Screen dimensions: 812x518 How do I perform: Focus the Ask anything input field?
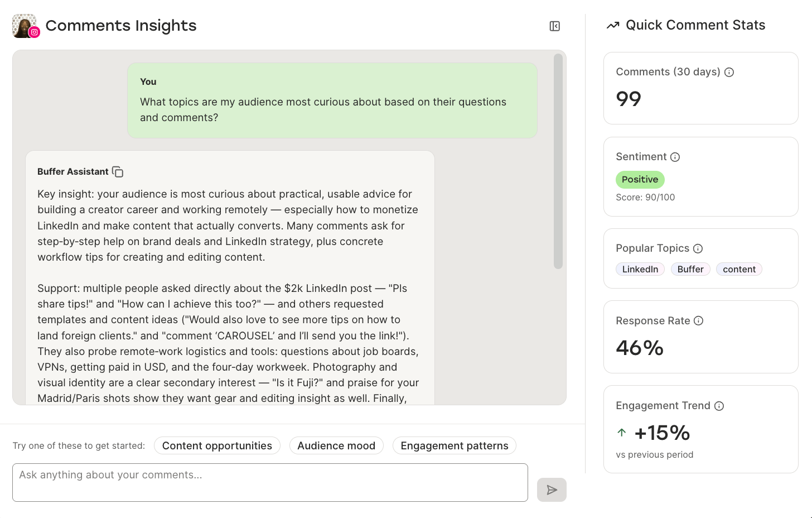pyautogui.click(x=270, y=482)
